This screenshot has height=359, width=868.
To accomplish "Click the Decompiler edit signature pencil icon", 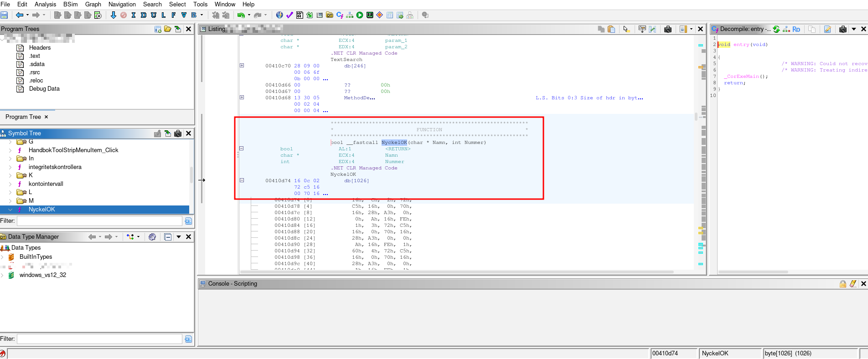I will [827, 29].
